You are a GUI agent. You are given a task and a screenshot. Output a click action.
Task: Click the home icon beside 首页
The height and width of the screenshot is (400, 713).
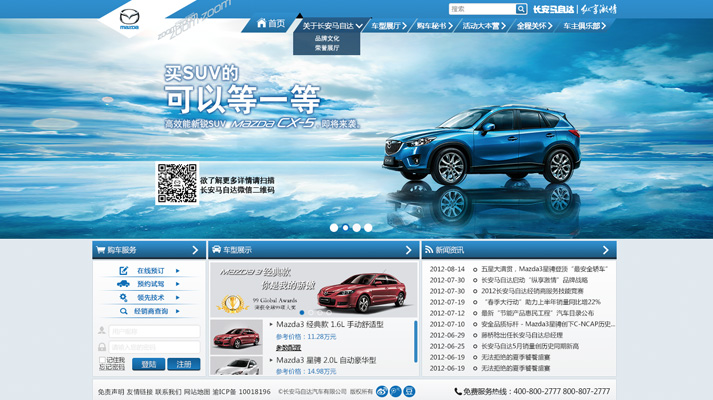click(x=261, y=23)
